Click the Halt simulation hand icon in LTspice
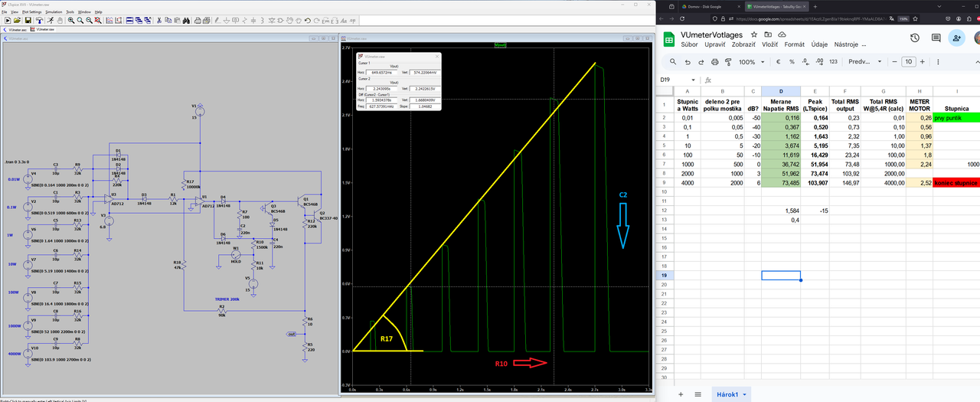Screen dimensions: 980x402 tap(60, 20)
